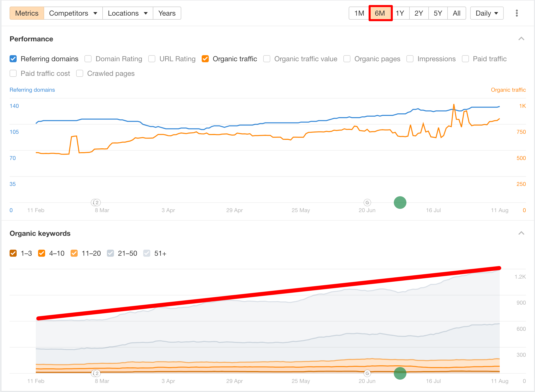Open the Locations dropdown
The width and height of the screenshot is (535, 392).
pos(128,13)
